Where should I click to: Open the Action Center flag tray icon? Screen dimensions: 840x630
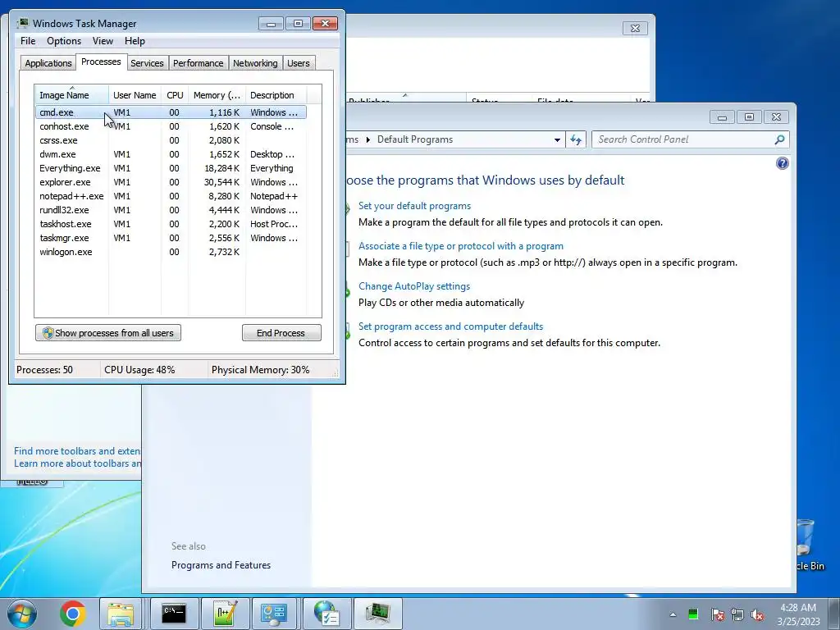click(717, 614)
